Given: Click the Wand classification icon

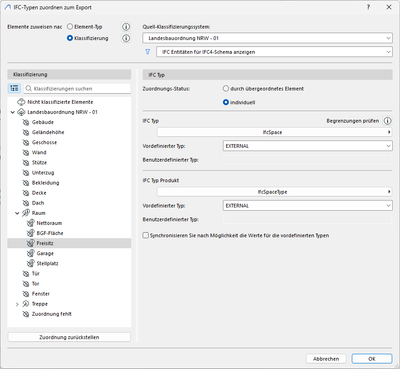Looking at the screenshot, I should tap(26, 152).
